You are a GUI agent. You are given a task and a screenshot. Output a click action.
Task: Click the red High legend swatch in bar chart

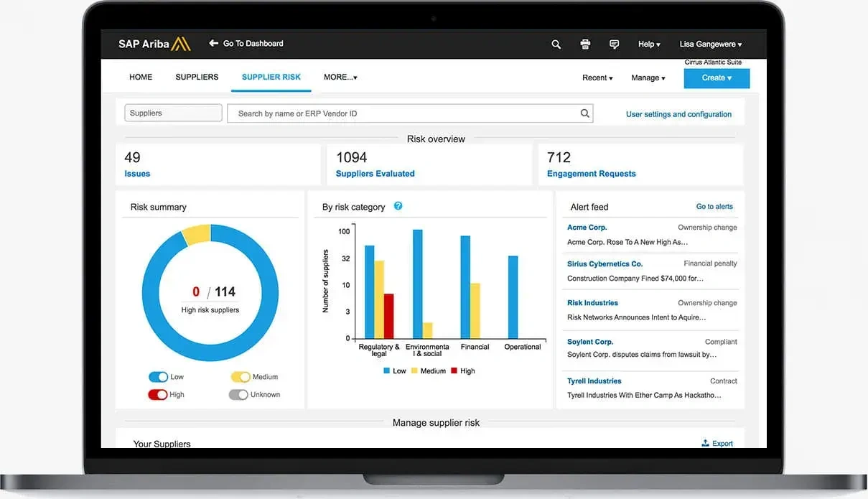pyautogui.click(x=454, y=371)
